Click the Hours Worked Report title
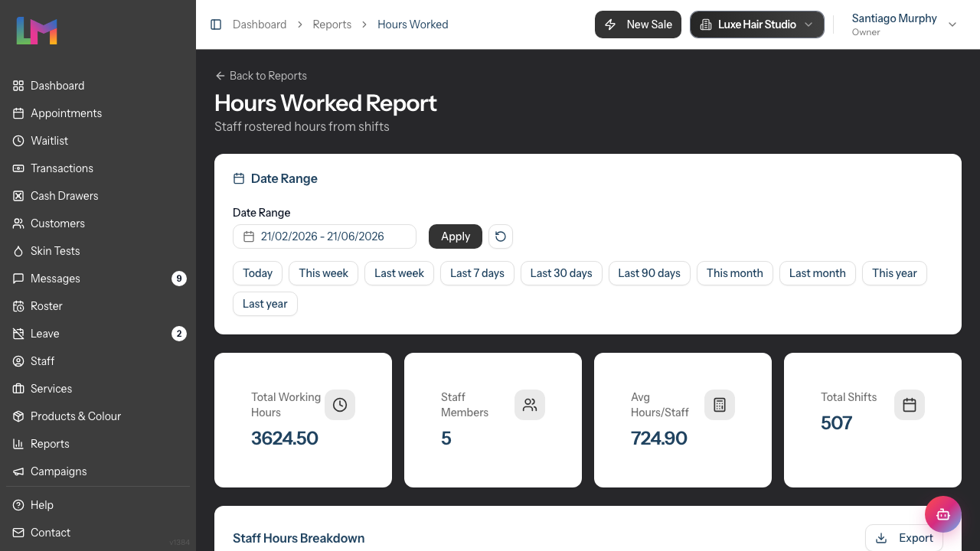Screen dimensions: 980x551 pos(325,103)
